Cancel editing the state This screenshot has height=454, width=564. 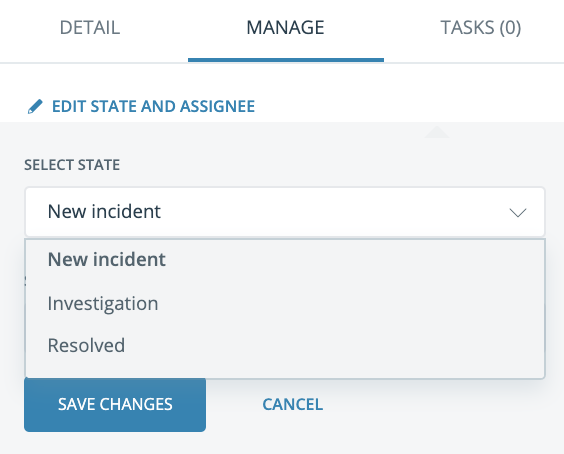293,404
